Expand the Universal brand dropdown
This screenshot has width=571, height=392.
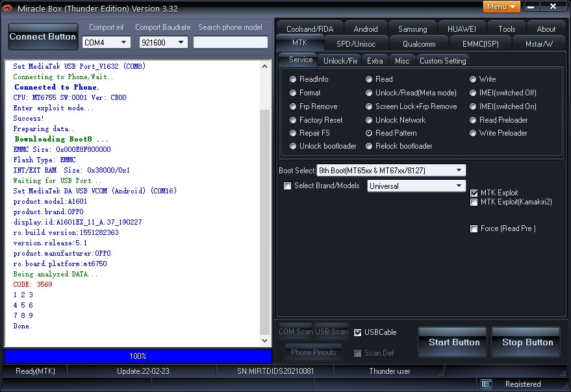tap(416, 186)
